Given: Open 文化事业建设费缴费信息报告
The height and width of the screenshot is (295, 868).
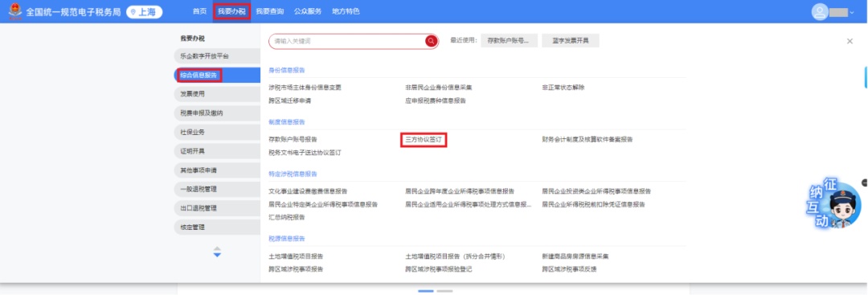Looking at the screenshot, I should tap(308, 191).
